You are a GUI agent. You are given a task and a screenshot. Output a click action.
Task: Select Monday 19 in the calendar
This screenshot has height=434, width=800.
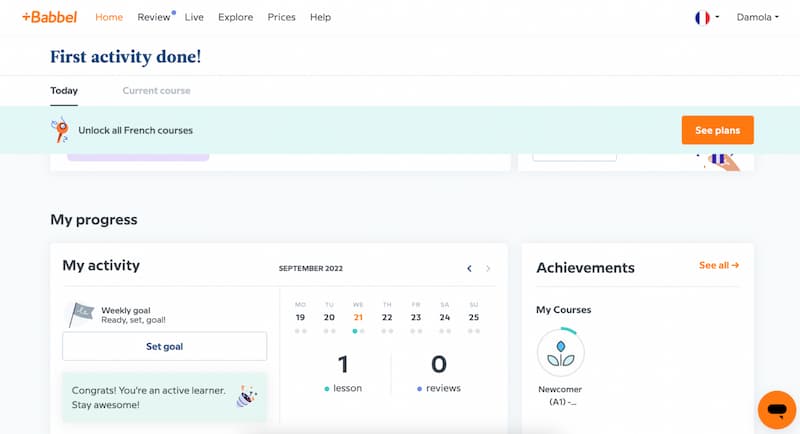[x=301, y=317]
